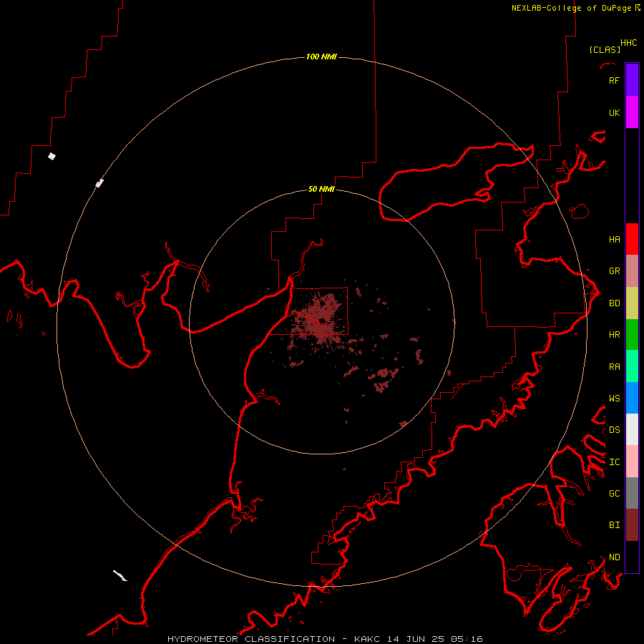Click the BI legend label
644x644 pixels.
[x=614, y=525]
